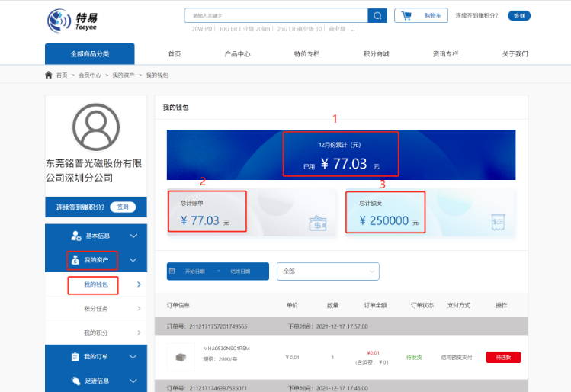Viewport: 571px width, 392px height.
Task: Click the calendar icon in date range
Action: (x=172, y=271)
